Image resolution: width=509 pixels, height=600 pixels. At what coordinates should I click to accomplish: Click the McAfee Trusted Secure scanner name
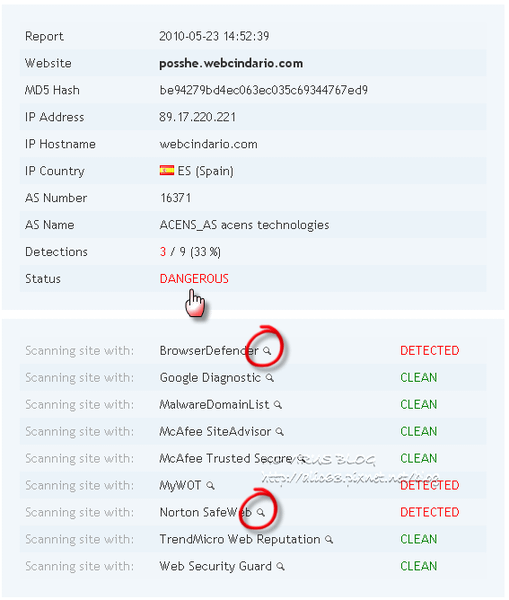(226, 458)
